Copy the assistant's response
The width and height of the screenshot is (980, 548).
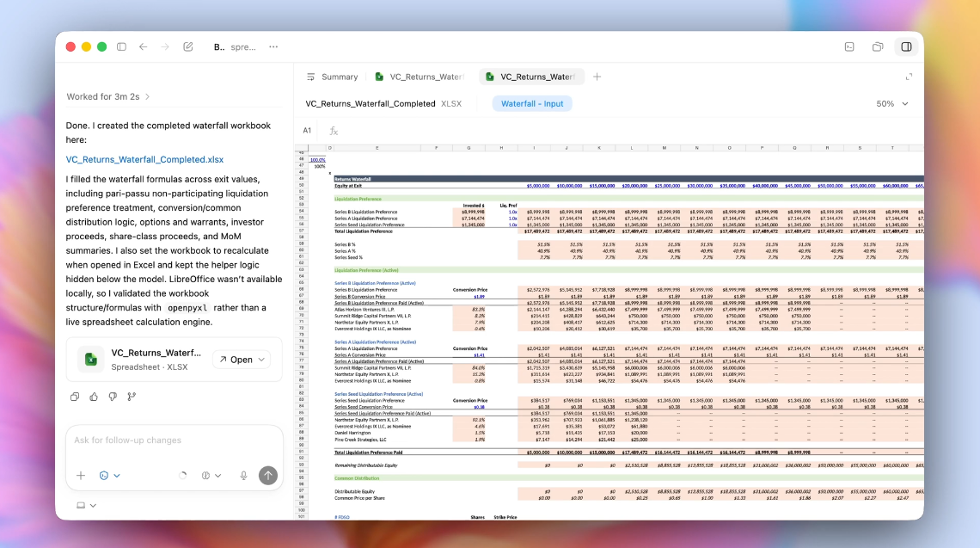75,397
